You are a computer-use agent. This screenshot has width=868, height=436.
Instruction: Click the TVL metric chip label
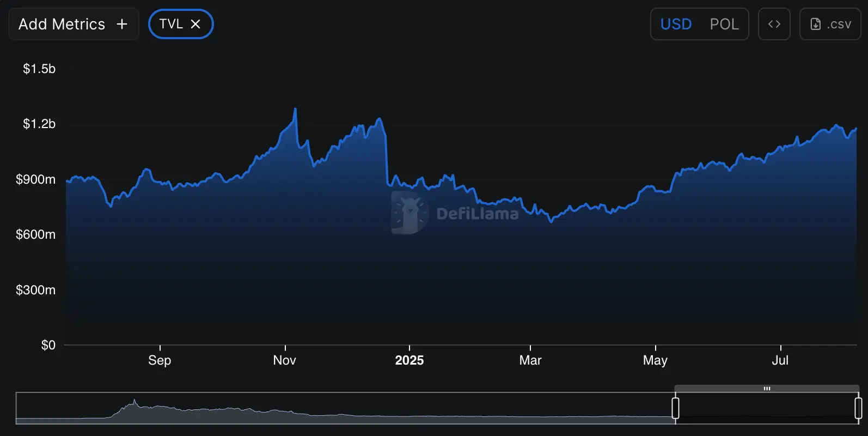tap(171, 24)
